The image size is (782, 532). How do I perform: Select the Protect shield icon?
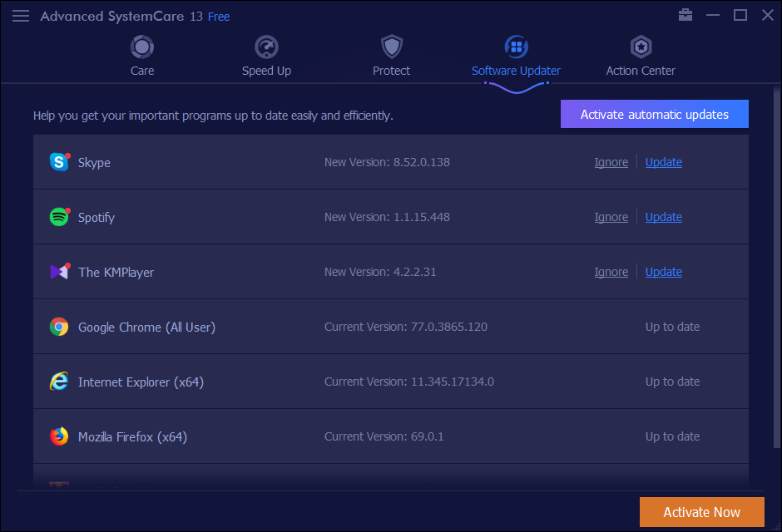(391, 47)
